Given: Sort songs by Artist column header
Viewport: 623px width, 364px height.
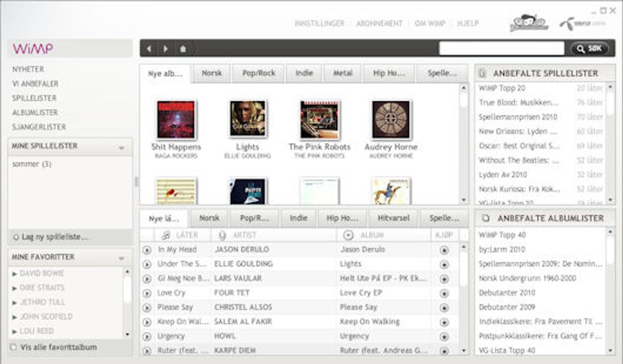Looking at the screenshot, I should coord(273,236).
